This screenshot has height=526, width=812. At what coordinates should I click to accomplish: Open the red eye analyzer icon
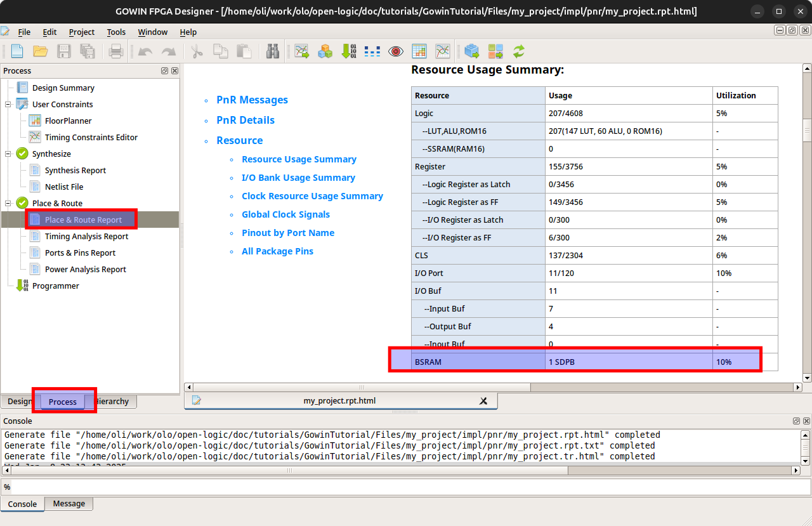pyautogui.click(x=396, y=51)
